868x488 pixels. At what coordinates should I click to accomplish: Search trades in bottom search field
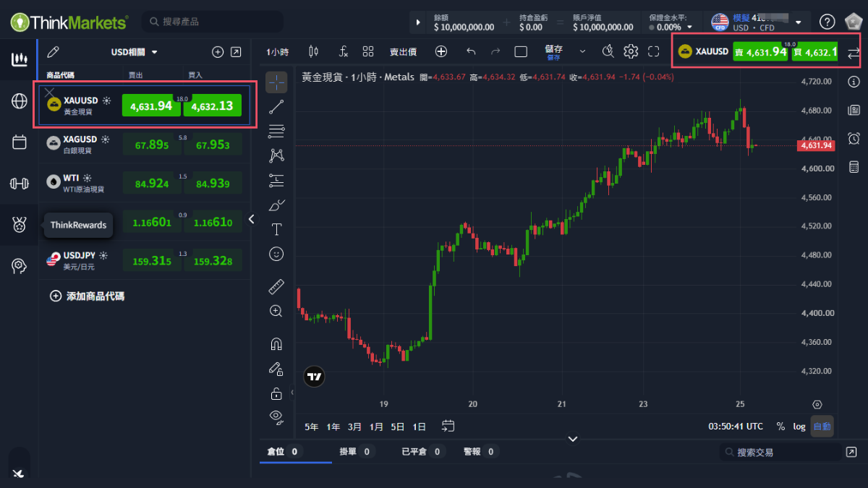pos(781,452)
